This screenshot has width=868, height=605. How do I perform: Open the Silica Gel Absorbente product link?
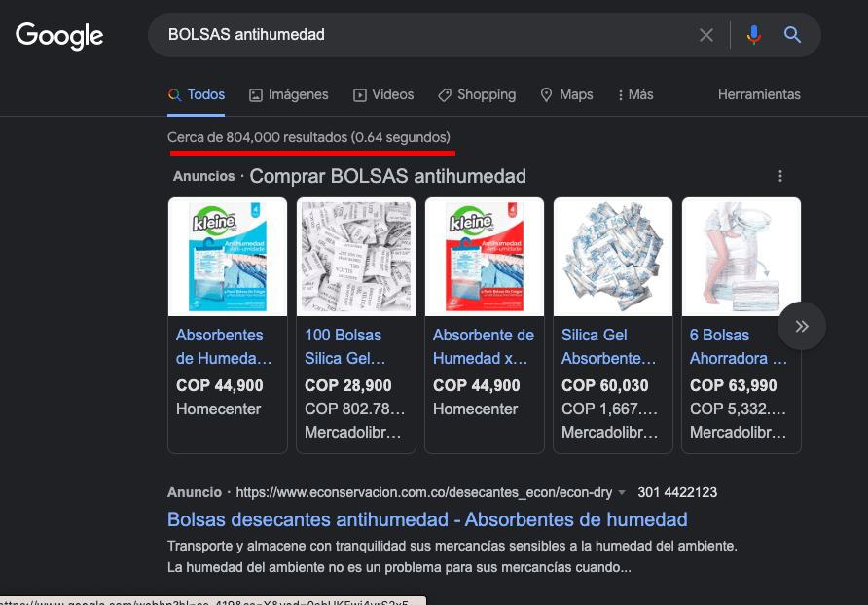click(608, 346)
